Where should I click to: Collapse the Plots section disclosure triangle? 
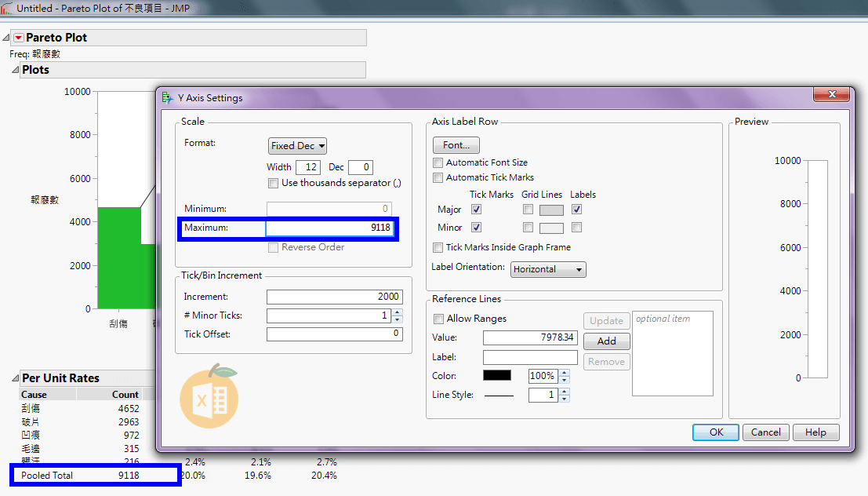coord(15,70)
